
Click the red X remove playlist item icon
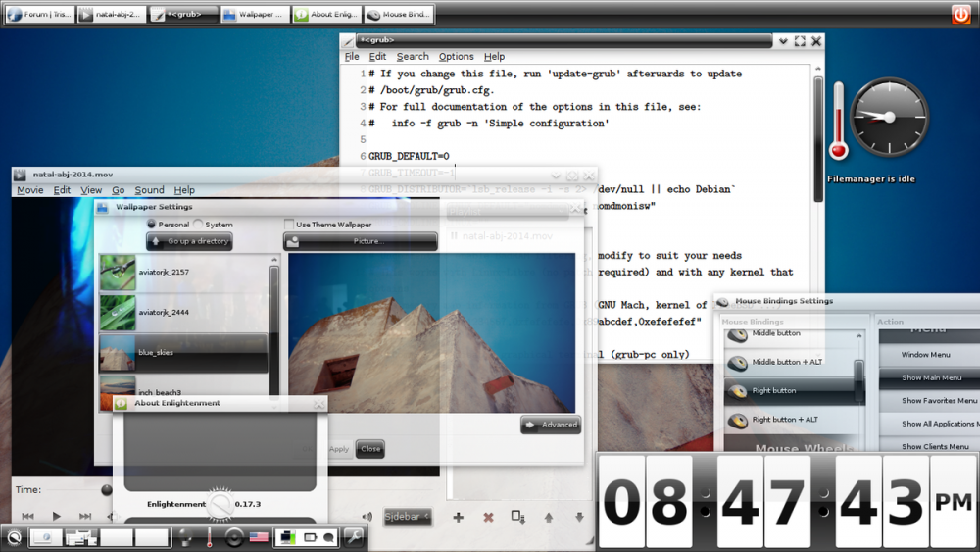488,517
